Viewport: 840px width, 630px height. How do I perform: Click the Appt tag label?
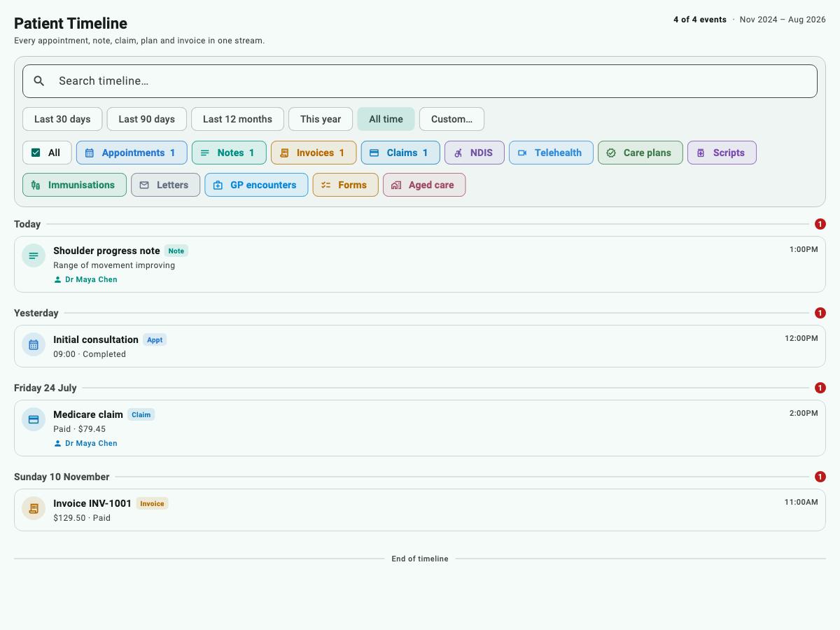click(155, 339)
